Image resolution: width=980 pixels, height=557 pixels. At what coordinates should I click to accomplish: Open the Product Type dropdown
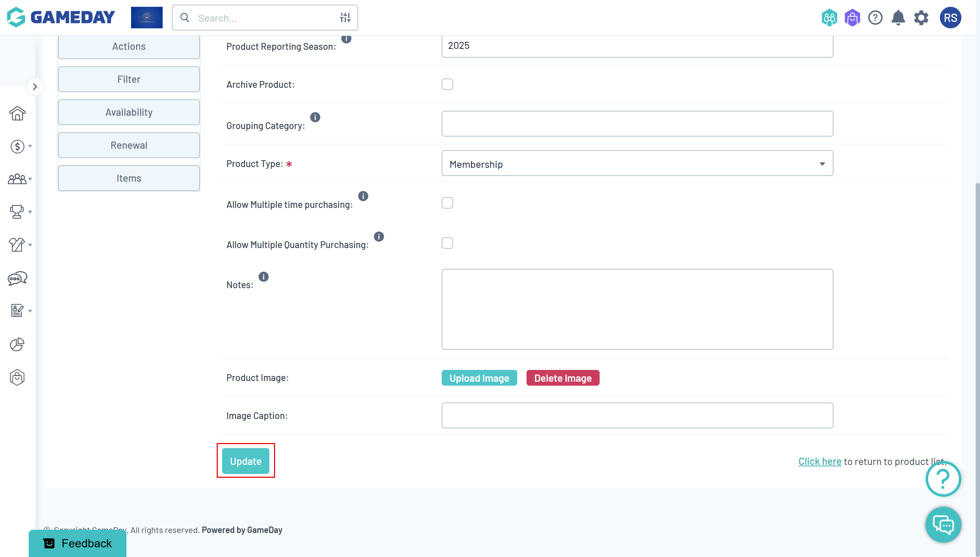(637, 163)
